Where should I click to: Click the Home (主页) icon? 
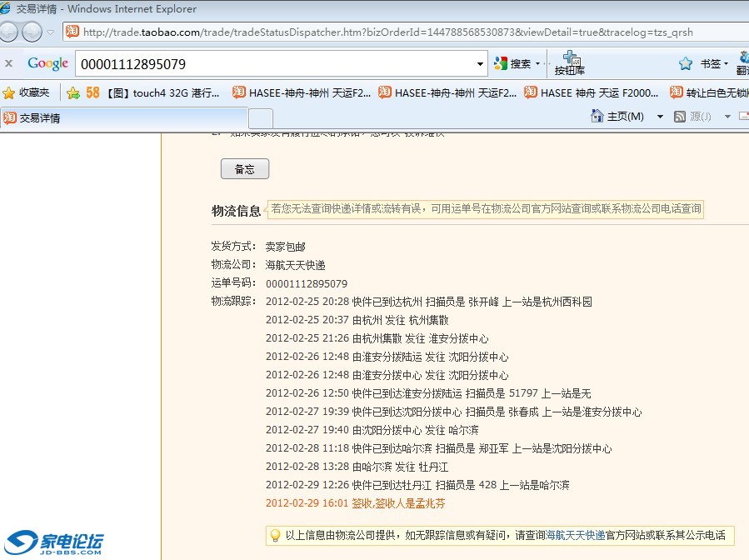[x=597, y=117]
